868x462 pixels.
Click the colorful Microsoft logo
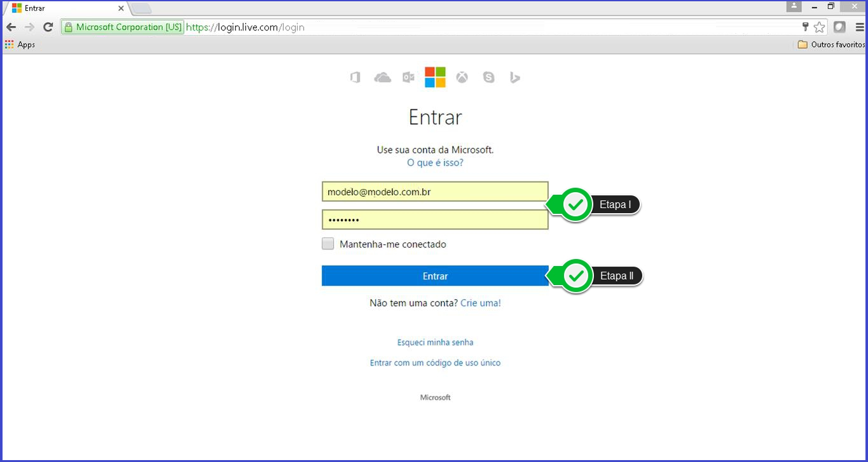(435, 77)
